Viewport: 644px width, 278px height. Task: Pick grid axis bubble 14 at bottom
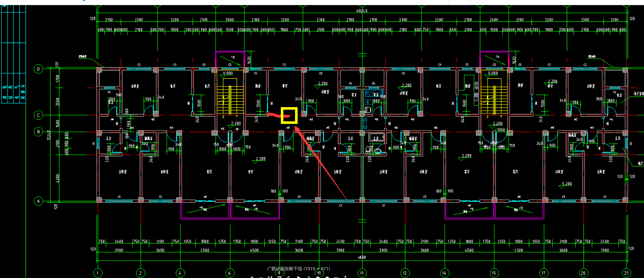444,273
